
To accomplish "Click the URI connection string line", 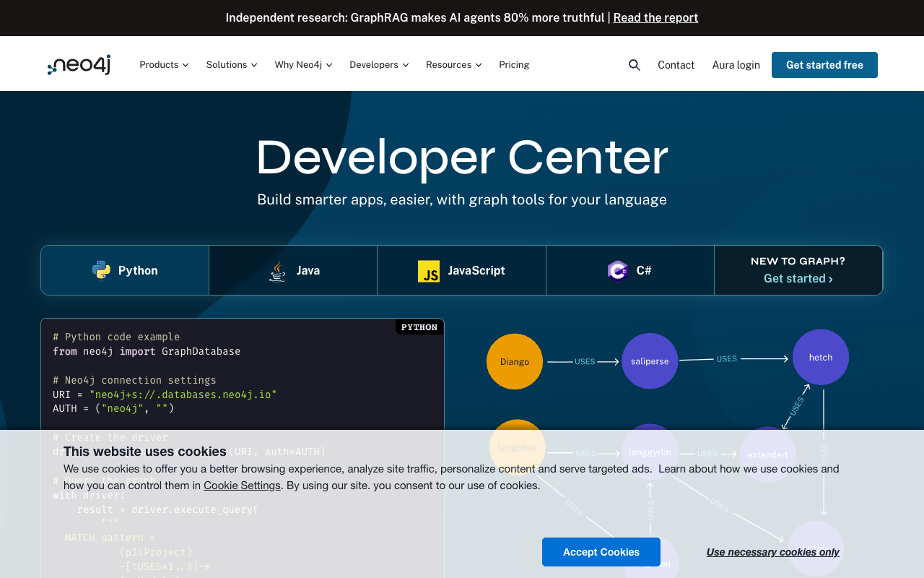I will click(165, 394).
